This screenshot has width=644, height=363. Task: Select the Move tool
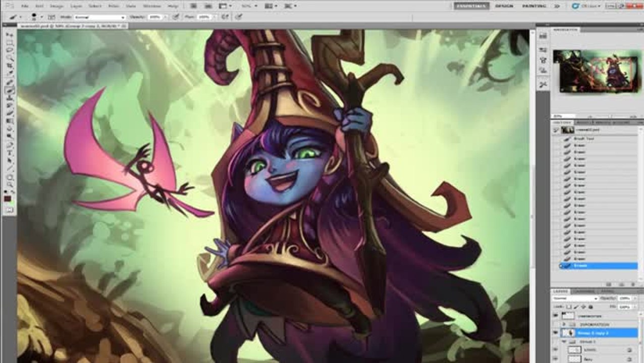point(10,35)
